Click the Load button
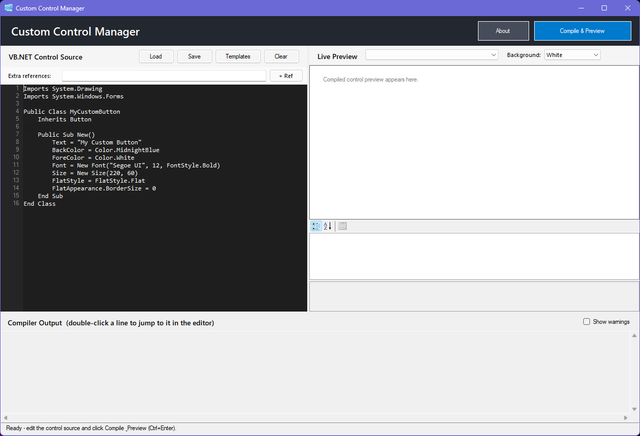Screen dimensions: 640x436 [x=156, y=56]
